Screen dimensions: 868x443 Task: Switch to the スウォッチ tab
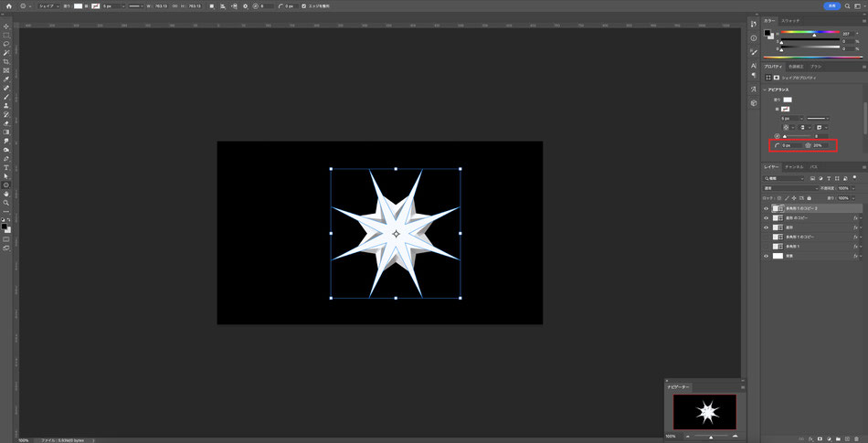[790, 20]
